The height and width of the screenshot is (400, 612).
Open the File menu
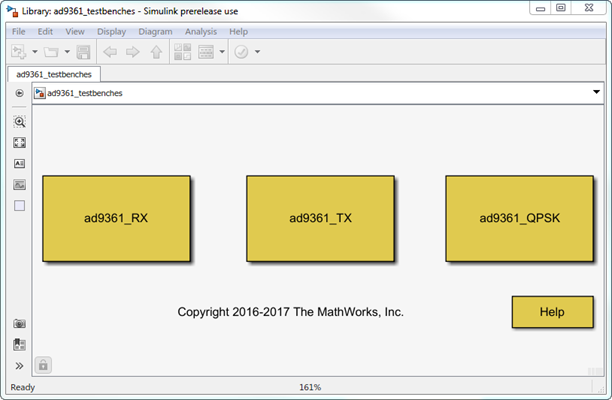point(18,32)
